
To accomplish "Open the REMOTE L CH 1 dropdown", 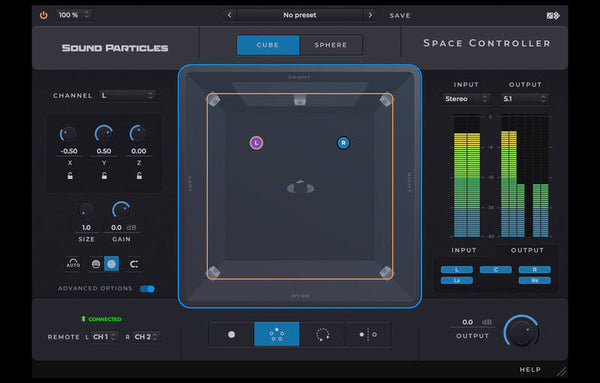I will [105, 337].
